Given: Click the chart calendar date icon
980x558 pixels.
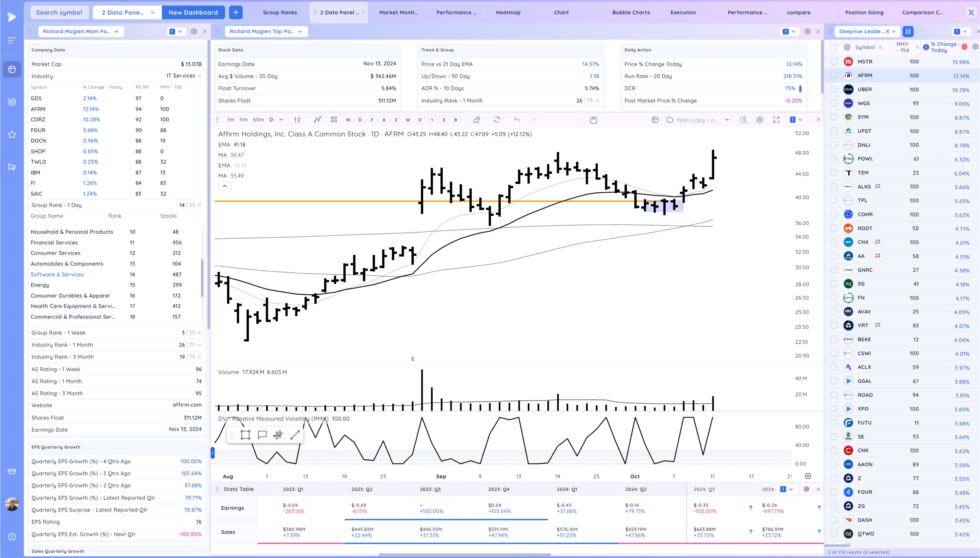Looking at the screenshot, I should (593, 120).
